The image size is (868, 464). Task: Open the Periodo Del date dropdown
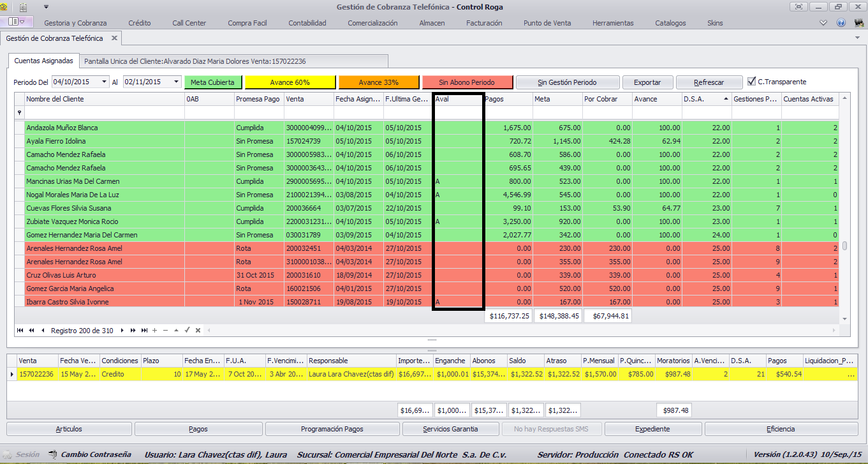tap(103, 82)
